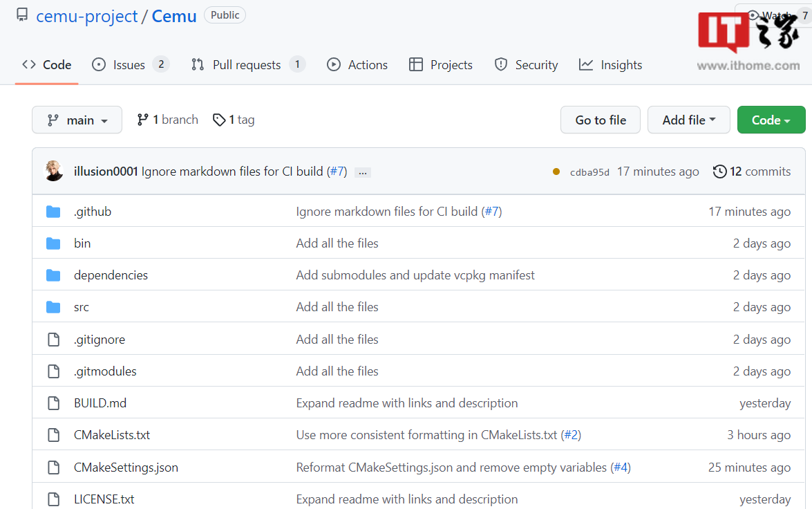Expand the main branch dropdown
This screenshot has height=509, width=812.
pos(77,120)
